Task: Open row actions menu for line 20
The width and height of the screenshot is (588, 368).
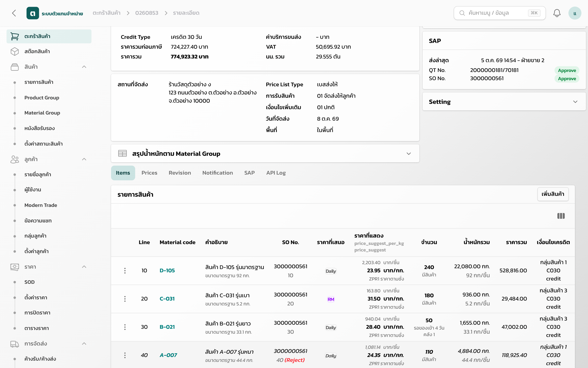Action: 125,299
